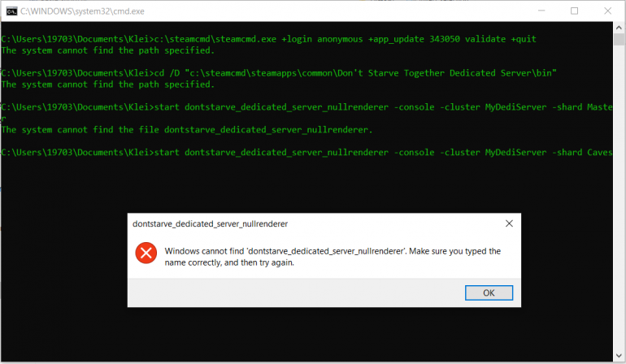This screenshot has width=626, height=364.
Task: Click the C:\WINDOWS\system32\cmd.exe title text
Action: click(82, 11)
